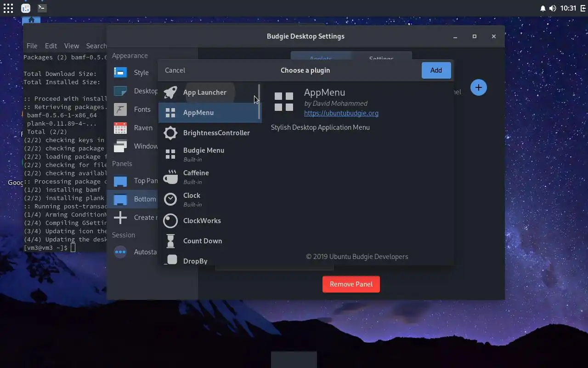This screenshot has height=368, width=588.
Task: Open the View menu in terminal window
Action: point(71,46)
